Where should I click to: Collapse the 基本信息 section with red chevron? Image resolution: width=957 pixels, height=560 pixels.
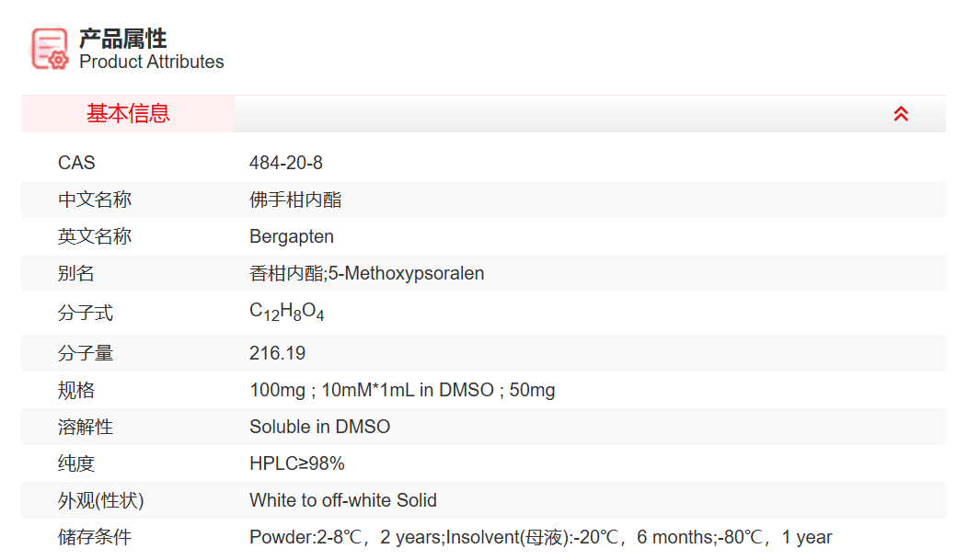point(901,114)
